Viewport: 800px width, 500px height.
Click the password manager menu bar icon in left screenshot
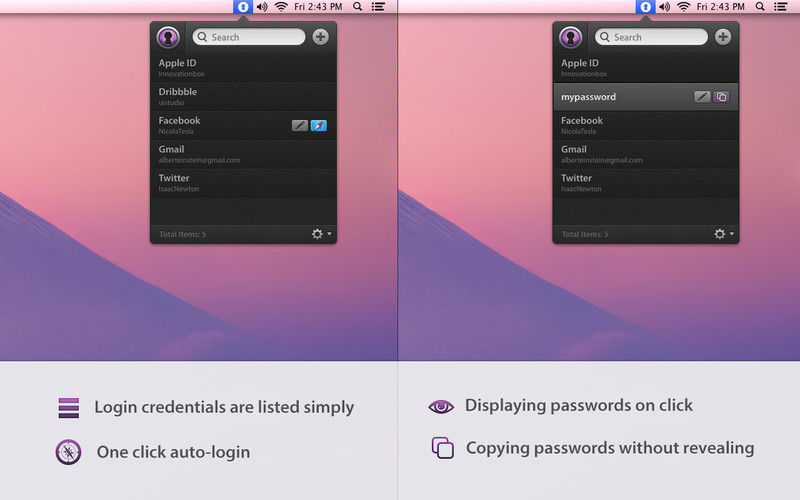coord(243,7)
